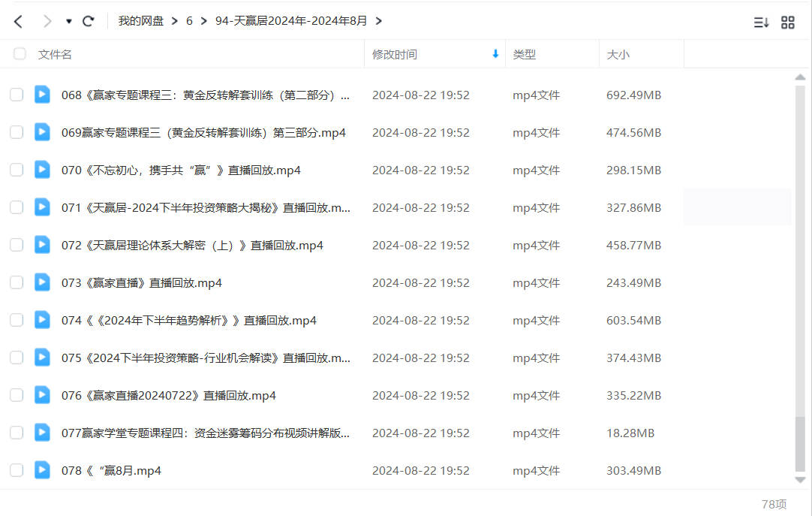Viewport: 812px width, 516px height.
Task: Click the size value 692.49MB
Action: coord(634,95)
